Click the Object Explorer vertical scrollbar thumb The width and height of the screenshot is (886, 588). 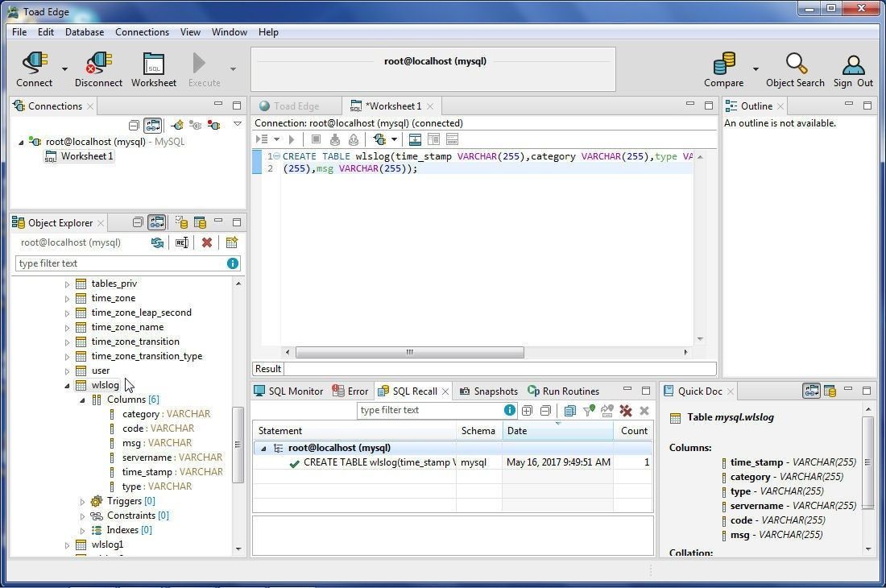238,445
